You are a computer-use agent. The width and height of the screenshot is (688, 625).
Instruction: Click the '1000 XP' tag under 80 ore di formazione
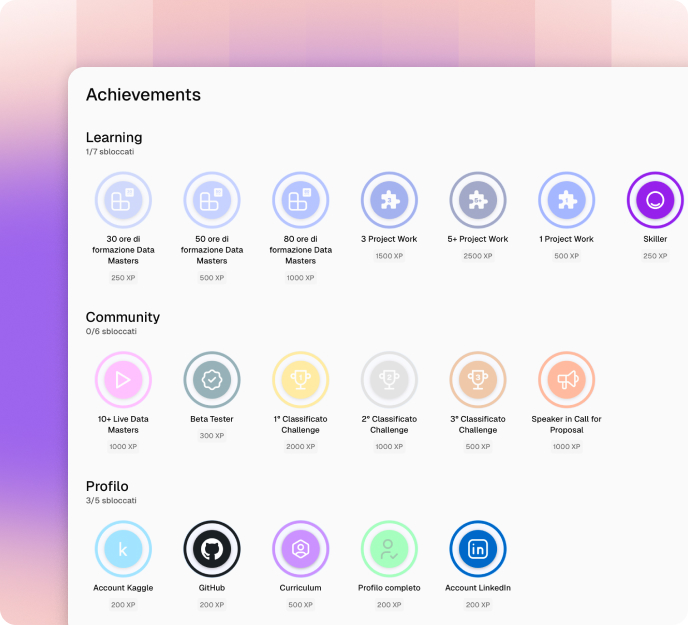tap(301, 278)
